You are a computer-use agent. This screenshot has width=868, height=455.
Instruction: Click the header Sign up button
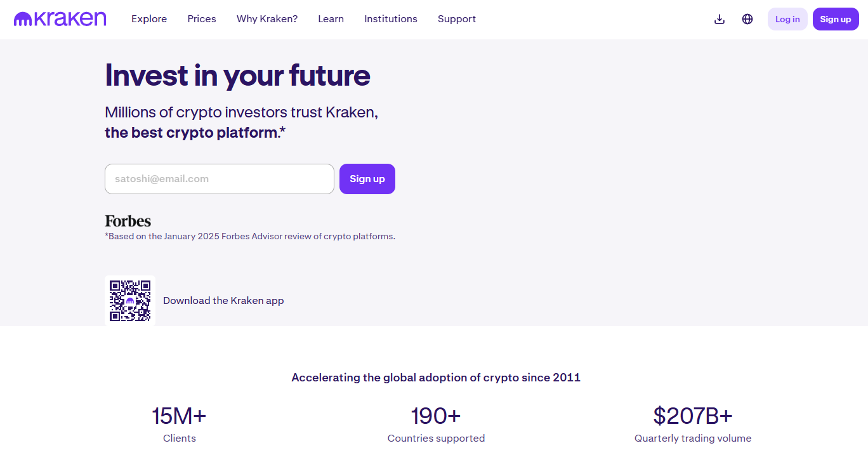pos(836,19)
